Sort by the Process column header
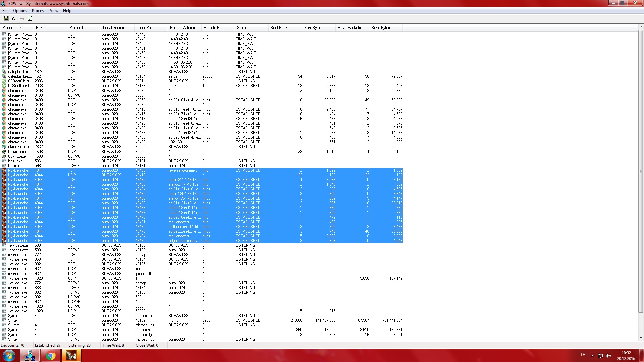The image size is (644, 362). [9, 28]
